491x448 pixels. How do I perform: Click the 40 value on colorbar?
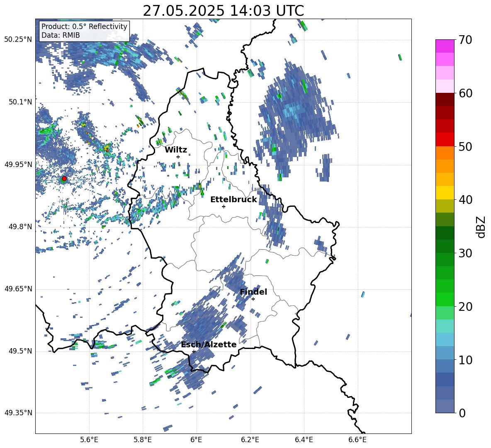pyautogui.click(x=465, y=200)
